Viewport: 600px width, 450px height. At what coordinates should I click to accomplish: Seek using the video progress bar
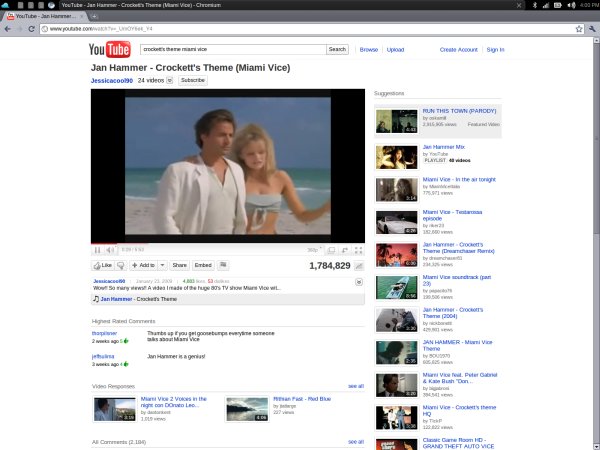pos(228,243)
